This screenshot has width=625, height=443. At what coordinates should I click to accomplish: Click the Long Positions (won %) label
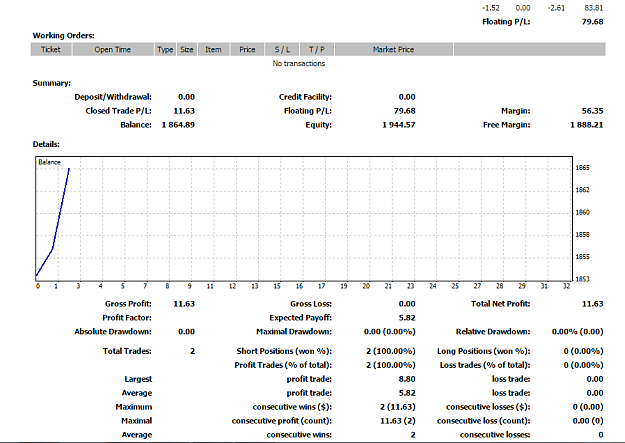[x=484, y=351]
